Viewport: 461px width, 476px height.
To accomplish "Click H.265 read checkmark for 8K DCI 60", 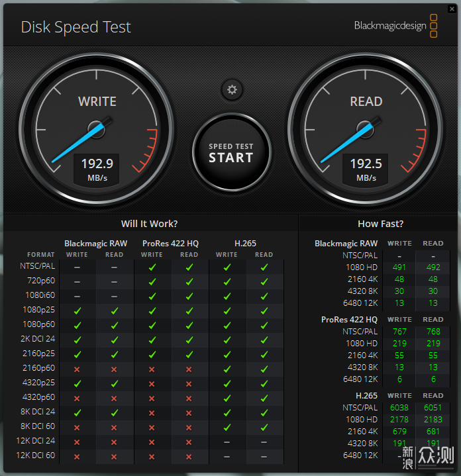I will tap(264, 428).
